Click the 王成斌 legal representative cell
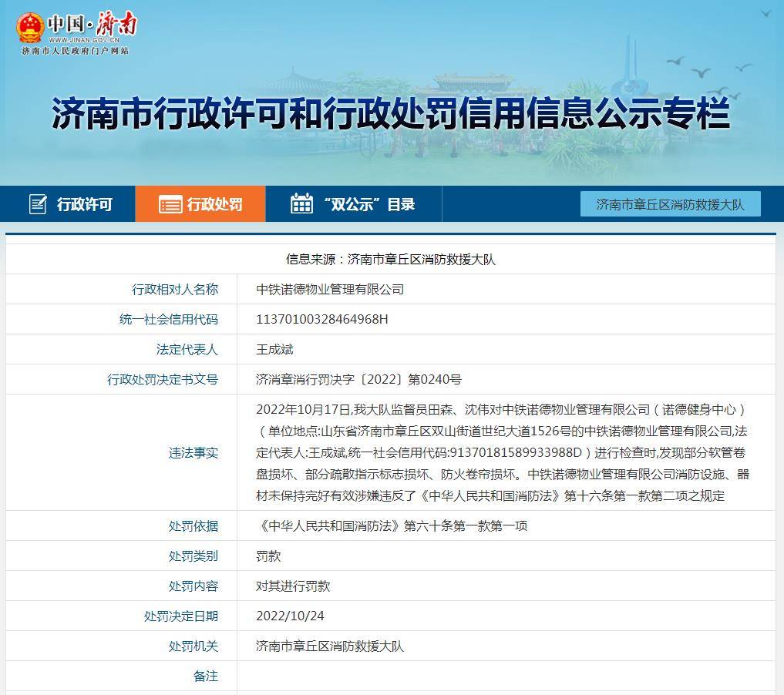The image size is (784, 695). pyautogui.click(x=274, y=348)
